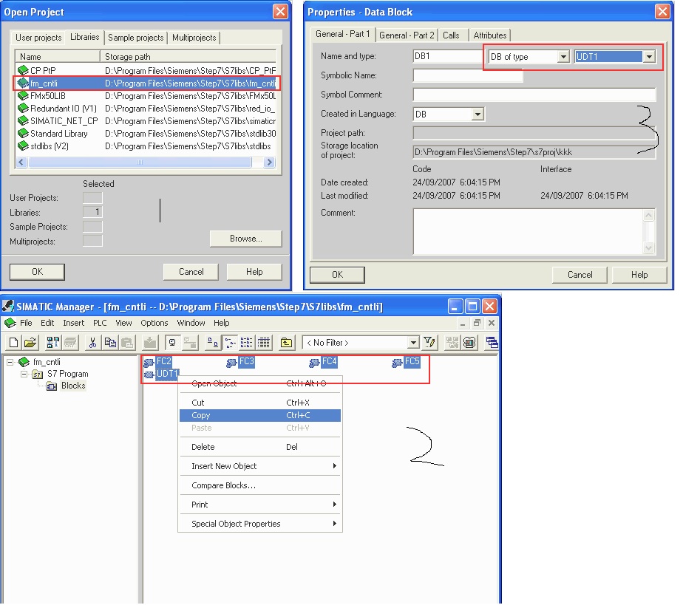Toggle the Offline view toolbar icon
Image resolution: width=700 pixels, height=605 pixels.
click(x=190, y=343)
